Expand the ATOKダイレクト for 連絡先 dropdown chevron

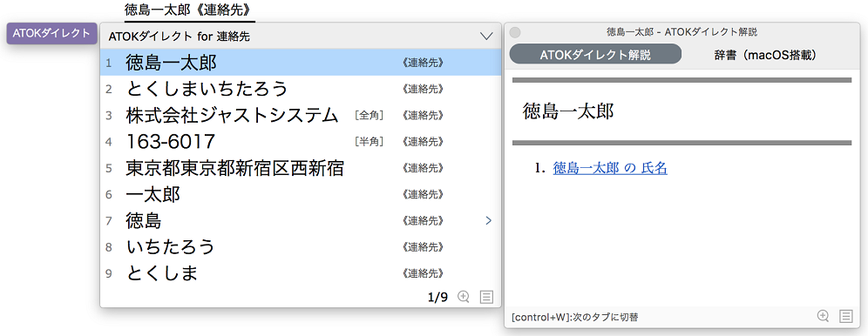(x=486, y=37)
